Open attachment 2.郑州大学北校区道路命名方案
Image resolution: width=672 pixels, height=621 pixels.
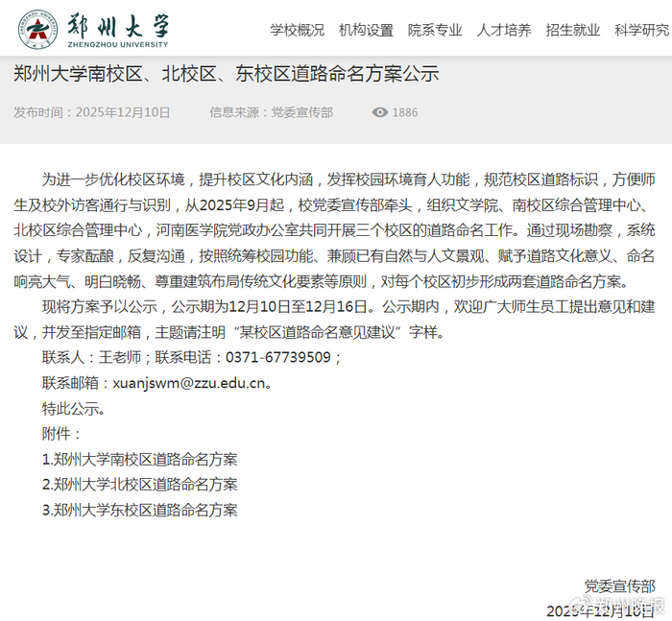pyautogui.click(x=140, y=485)
